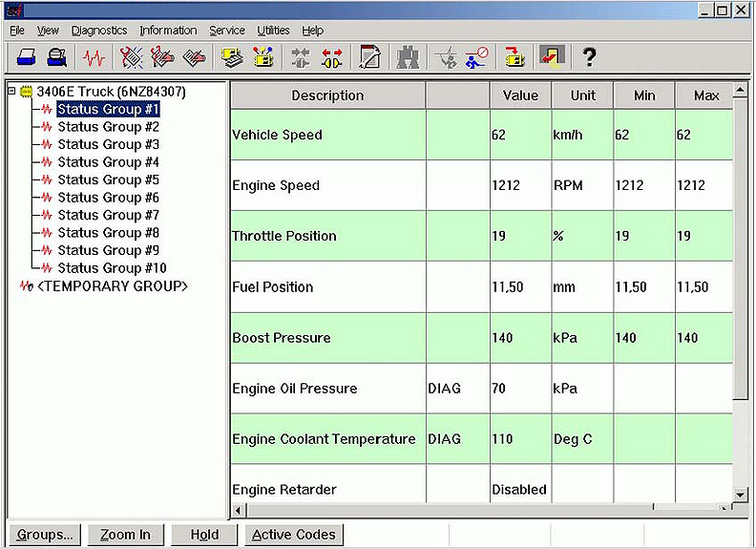Open Configuration tool icon with colored pins

263,57
